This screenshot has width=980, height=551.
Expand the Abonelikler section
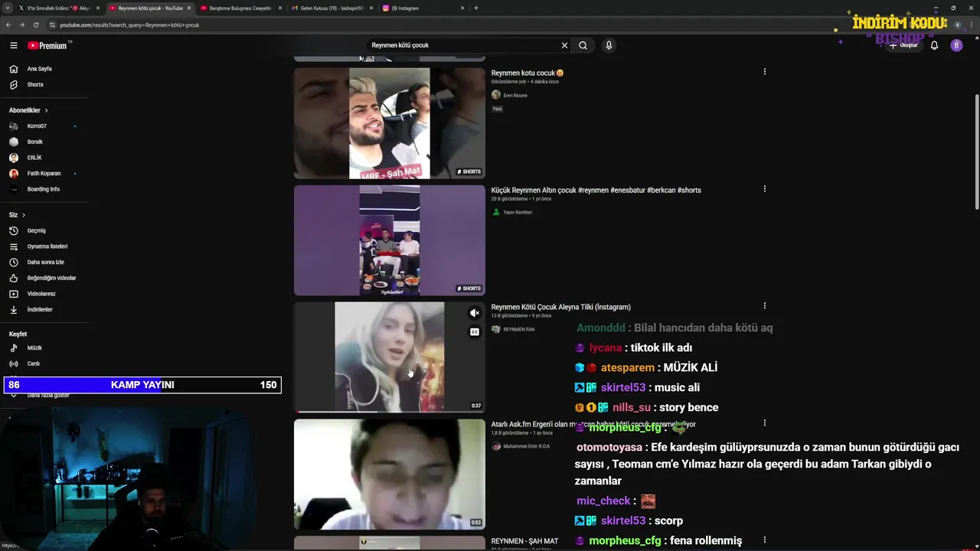tap(28, 110)
